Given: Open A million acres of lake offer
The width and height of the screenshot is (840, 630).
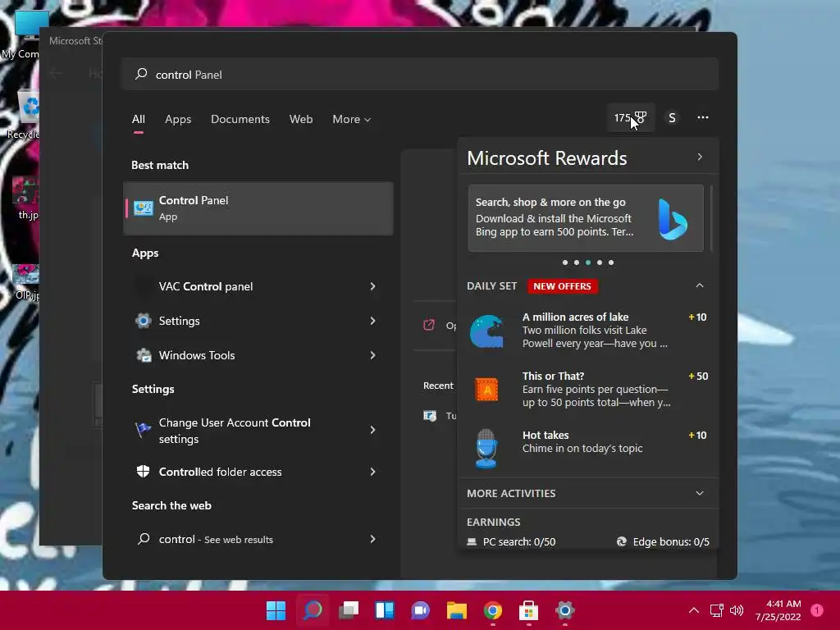Looking at the screenshot, I should click(588, 331).
